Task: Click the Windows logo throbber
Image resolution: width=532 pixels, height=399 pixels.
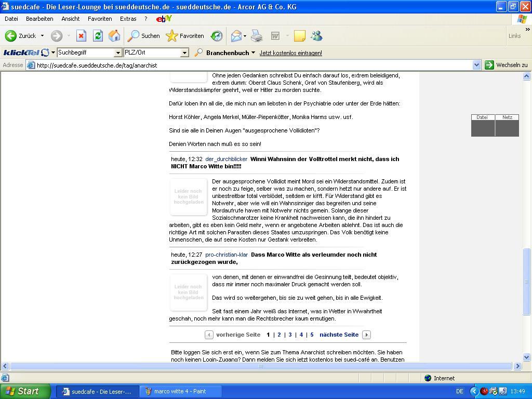Action: (522, 19)
